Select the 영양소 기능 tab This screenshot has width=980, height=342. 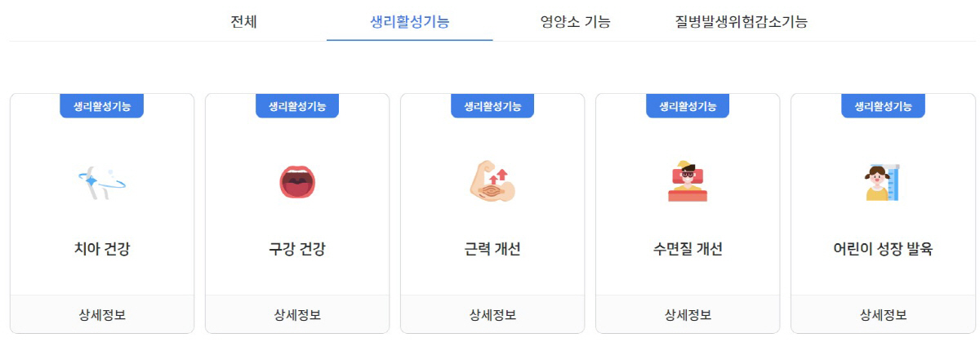[x=575, y=21]
